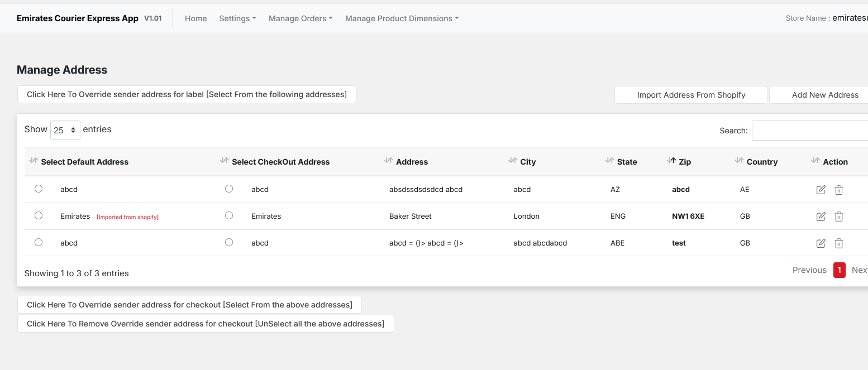Edit the address with zip test
This screenshot has width=868, height=370.
[821, 243]
